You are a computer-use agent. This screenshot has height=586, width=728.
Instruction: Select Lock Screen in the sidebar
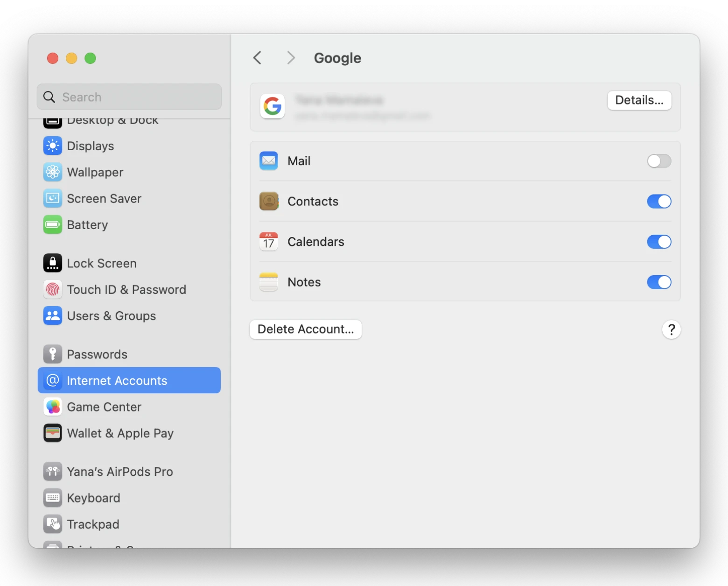pyautogui.click(x=102, y=263)
